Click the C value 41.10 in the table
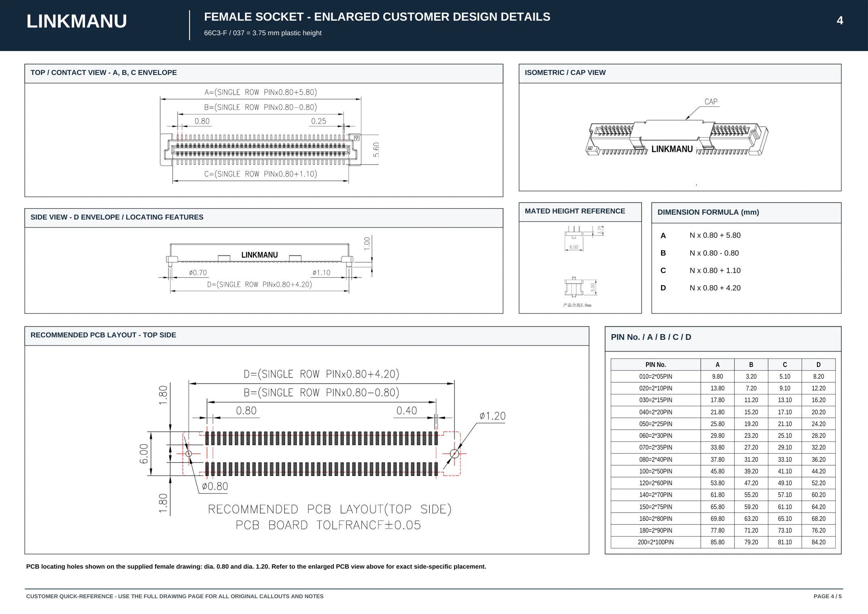This screenshot has height=614, width=868. coord(785,471)
